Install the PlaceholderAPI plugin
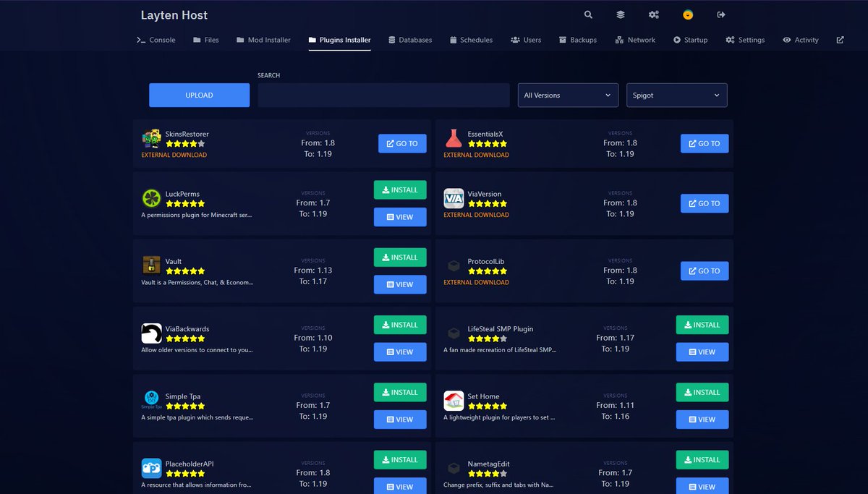This screenshot has width=868, height=494. point(400,459)
